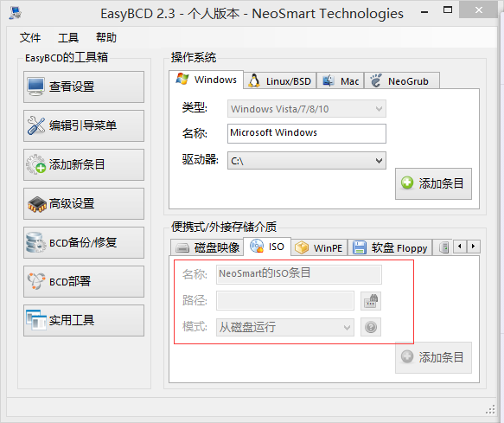Click the NeoGrub tab icon
Screen dimensions: 504x423
(375, 80)
